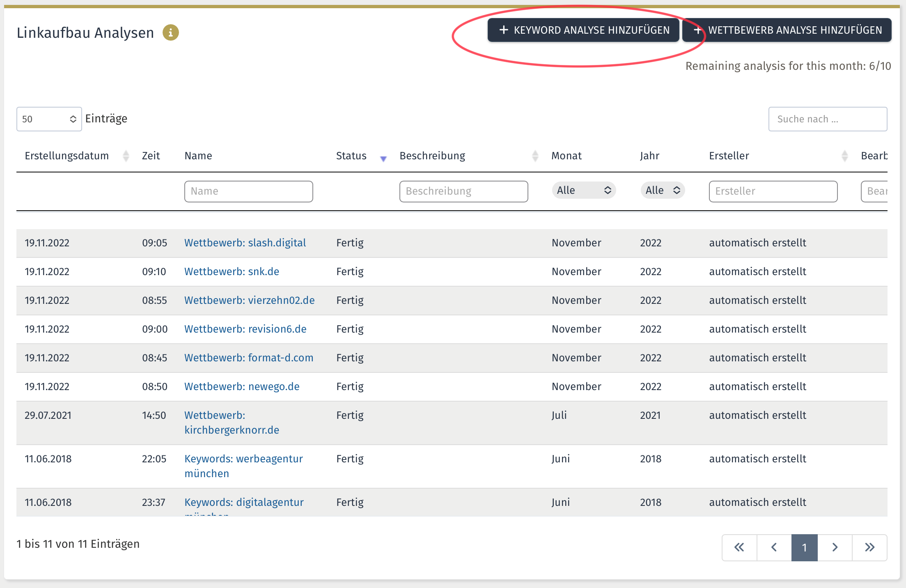Click time 08:45 in format-d.com row
This screenshot has height=588, width=906.
(154, 358)
